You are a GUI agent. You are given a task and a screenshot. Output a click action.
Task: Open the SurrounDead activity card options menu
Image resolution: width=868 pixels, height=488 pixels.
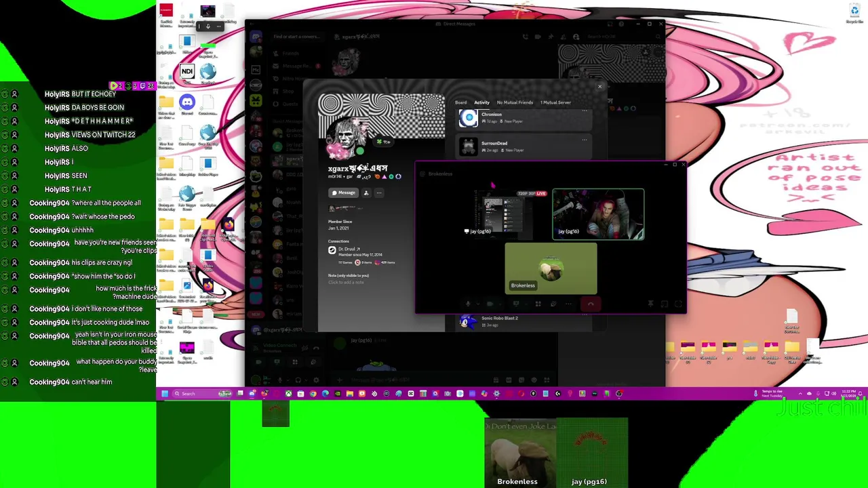point(585,140)
